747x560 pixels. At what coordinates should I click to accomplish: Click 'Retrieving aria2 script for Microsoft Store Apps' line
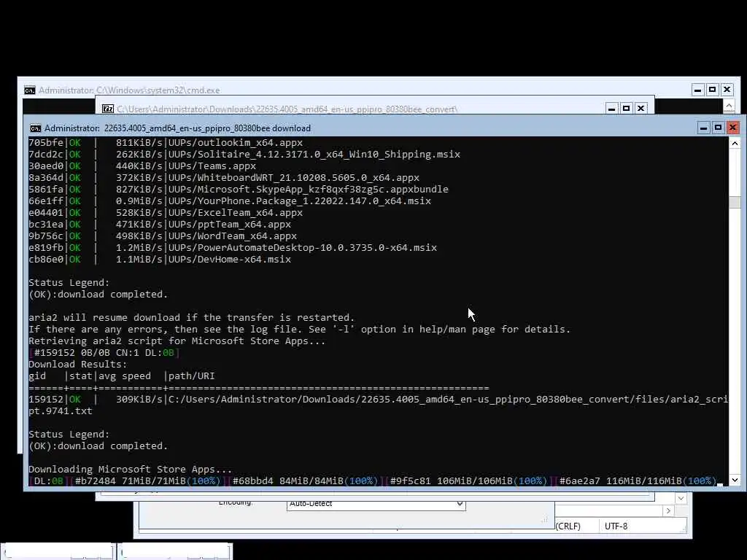point(177,341)
